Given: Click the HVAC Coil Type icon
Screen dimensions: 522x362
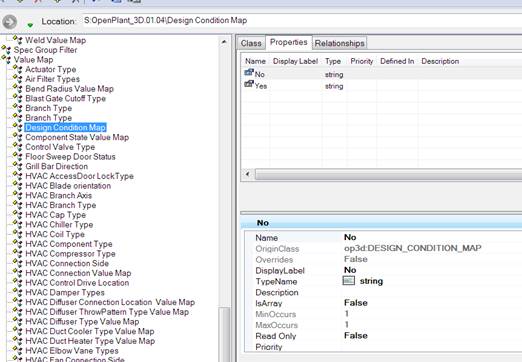Looking at the screenshot, I should 18,233.
